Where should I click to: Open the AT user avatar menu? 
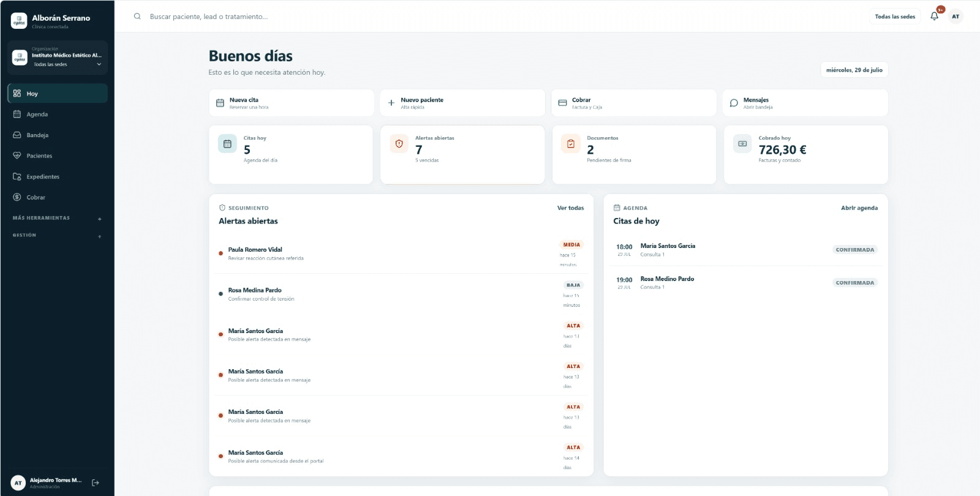(x=956, y=17)
